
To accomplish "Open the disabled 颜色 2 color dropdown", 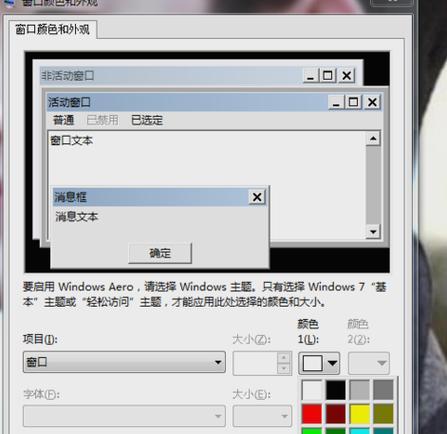I will (369, 363).
